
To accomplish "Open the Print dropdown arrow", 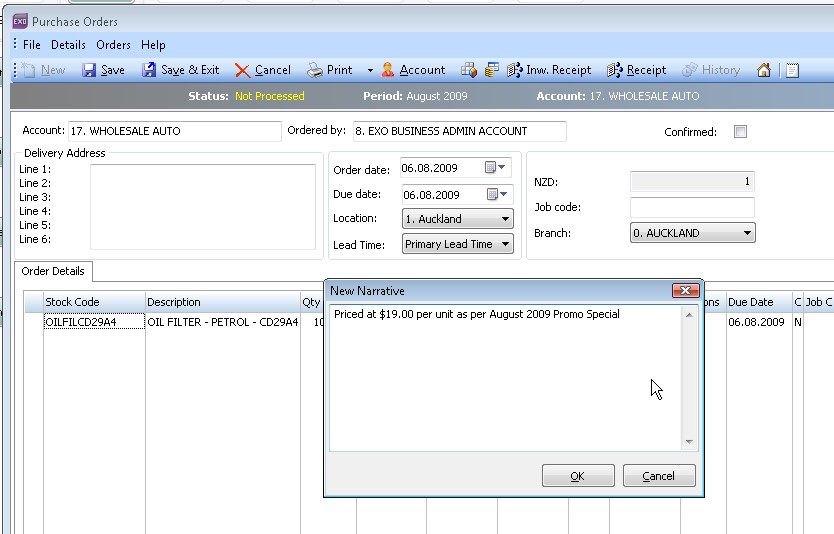I will click(x=370, y=70).
